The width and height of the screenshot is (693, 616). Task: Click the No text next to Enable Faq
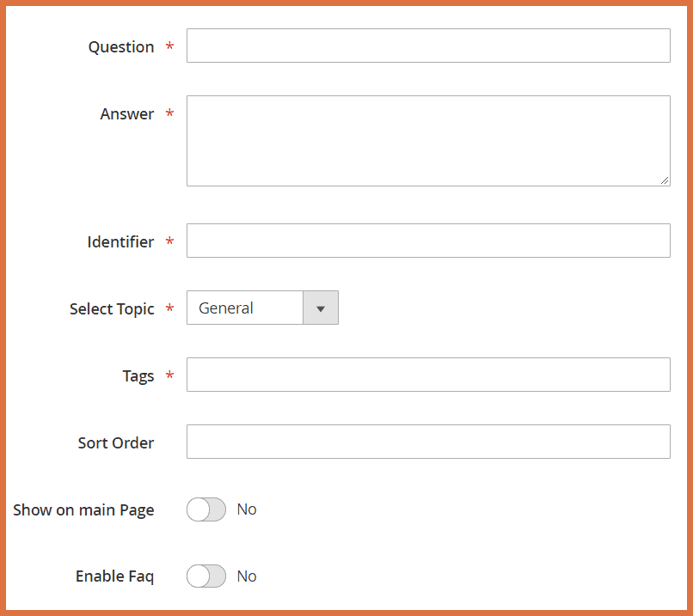(x=247, y=576)
